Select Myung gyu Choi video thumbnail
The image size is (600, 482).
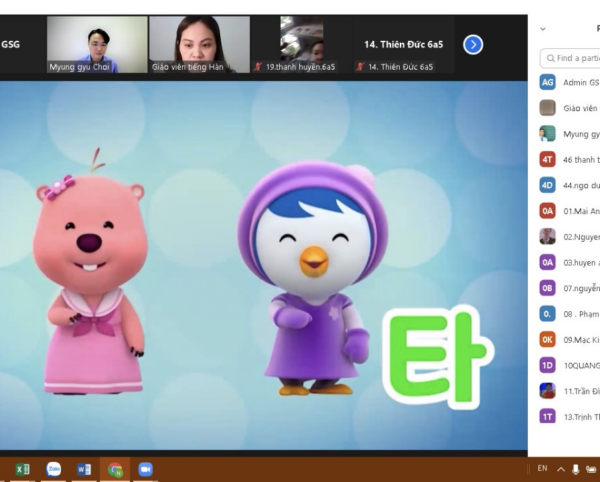click(97, 45)
